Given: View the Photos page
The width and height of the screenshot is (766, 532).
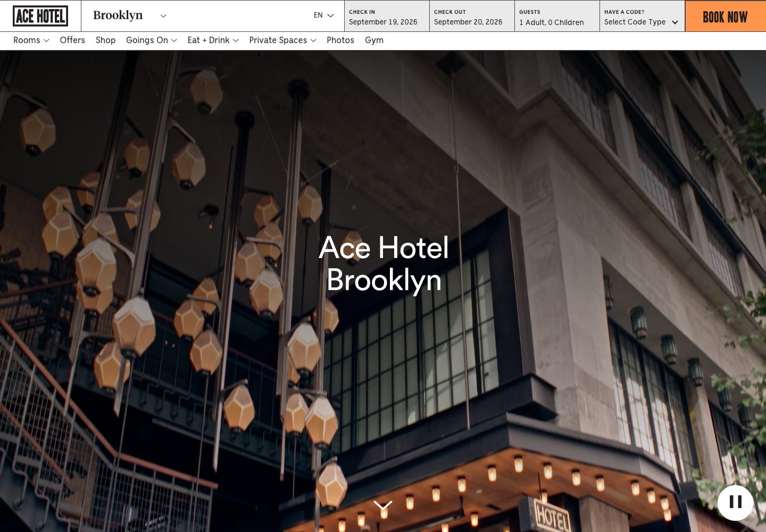Looking at the screenshot, I should [x=340, y=40].
